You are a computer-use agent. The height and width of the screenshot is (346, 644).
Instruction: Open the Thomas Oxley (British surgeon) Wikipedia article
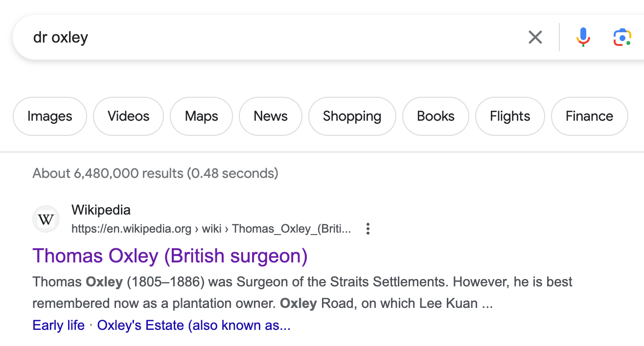click(169, 256)
